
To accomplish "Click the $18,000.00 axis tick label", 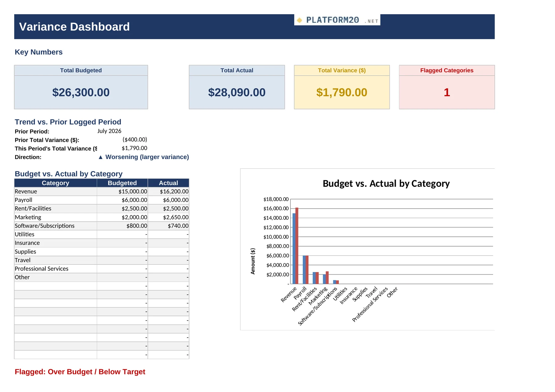I will [276, 199].
